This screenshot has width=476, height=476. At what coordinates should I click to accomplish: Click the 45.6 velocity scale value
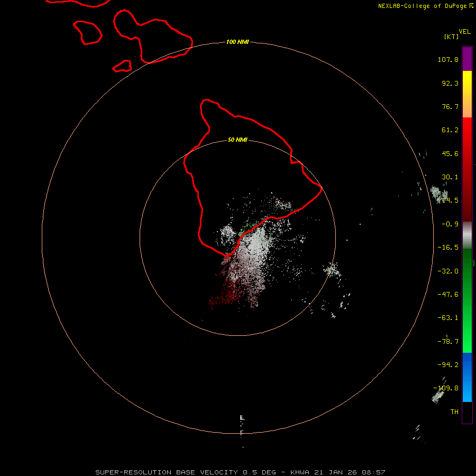450,153
